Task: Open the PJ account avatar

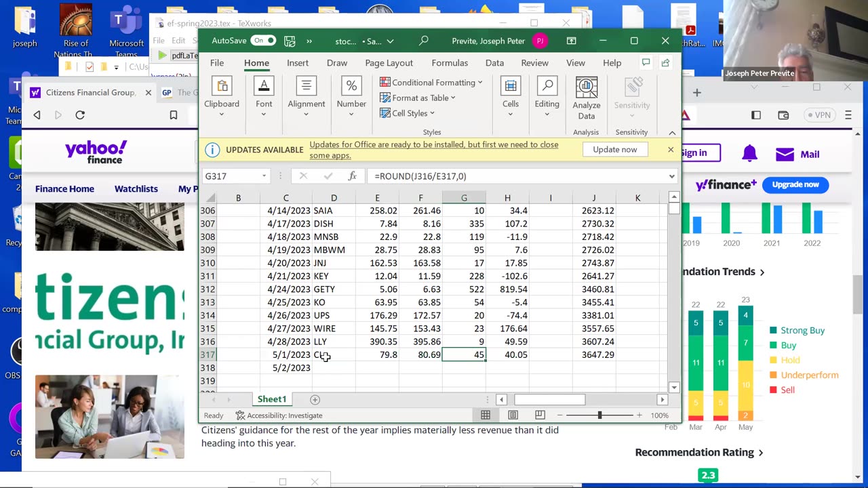Action: point(540,41)
